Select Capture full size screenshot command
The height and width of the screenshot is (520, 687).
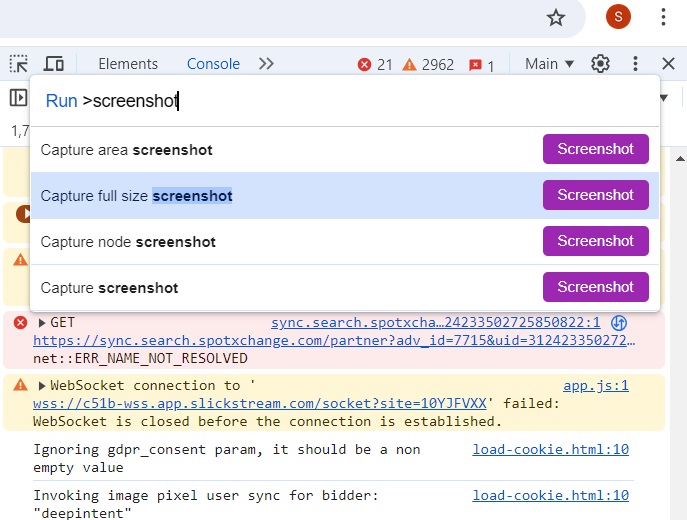click(344, 195)
